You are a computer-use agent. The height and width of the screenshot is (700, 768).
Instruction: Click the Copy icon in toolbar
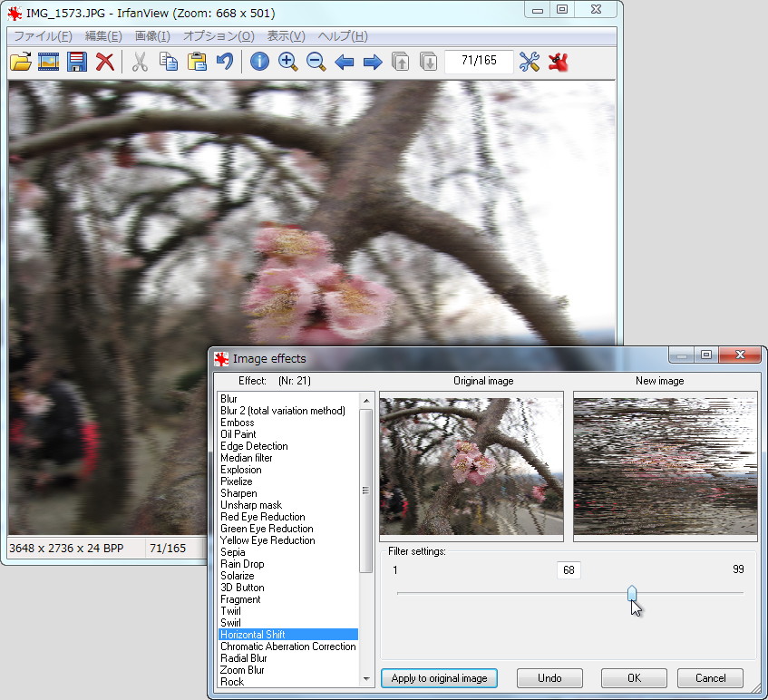point(169,62)
